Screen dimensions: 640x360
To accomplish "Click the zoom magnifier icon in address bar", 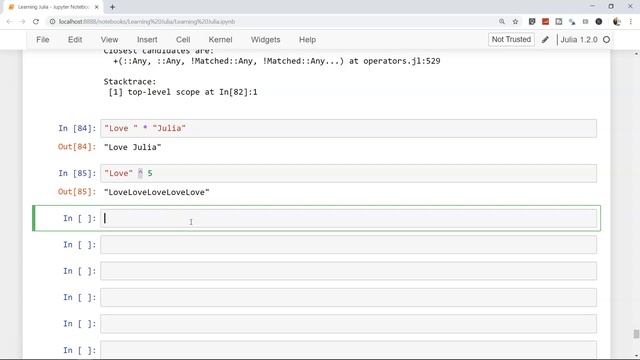I will 502,22.
